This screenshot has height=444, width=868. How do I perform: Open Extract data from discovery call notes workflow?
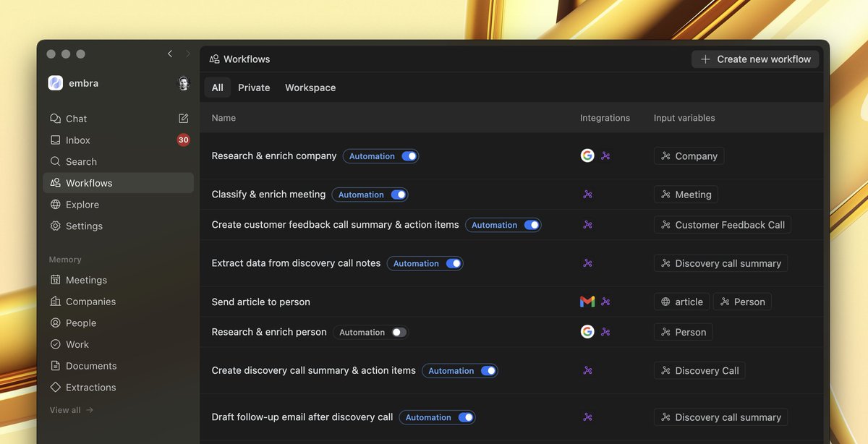tap(296, 263)
